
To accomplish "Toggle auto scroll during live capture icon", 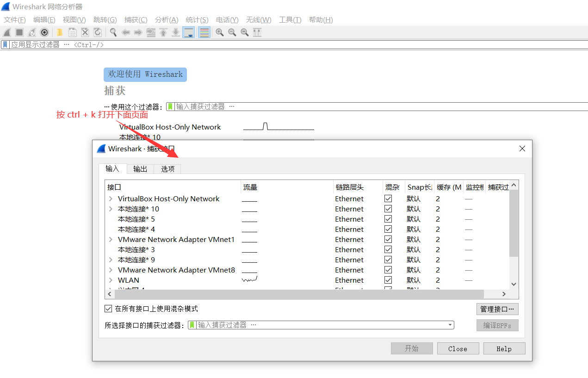I will [x=188, y=32].
